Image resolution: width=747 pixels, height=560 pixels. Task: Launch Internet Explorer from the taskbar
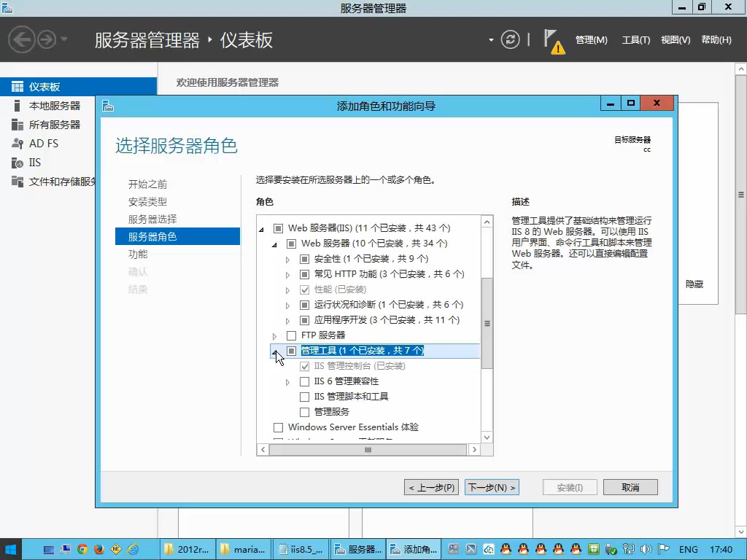[133, 550]
